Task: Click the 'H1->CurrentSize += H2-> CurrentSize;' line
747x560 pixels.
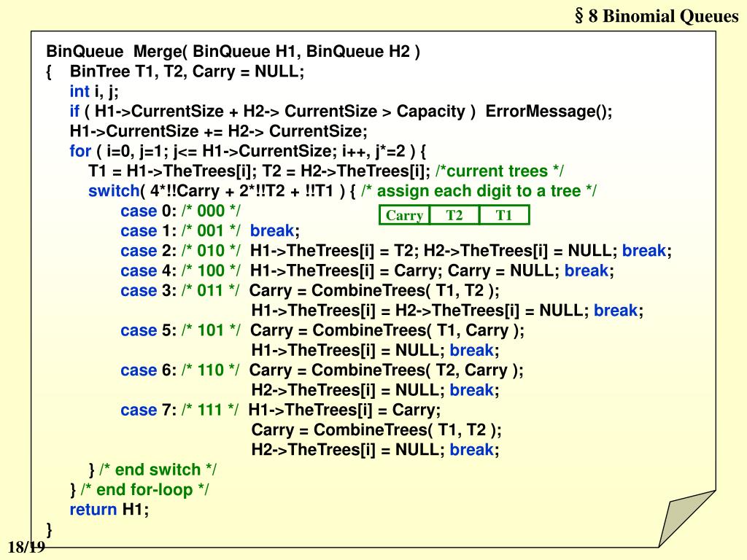Action: (x=218, y=131)
